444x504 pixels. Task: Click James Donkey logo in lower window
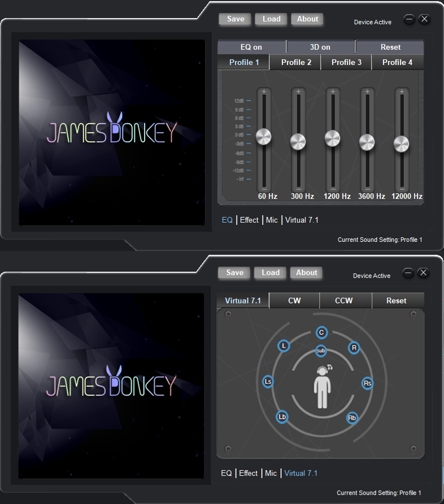pyautogui.click(x=111, y=381)
